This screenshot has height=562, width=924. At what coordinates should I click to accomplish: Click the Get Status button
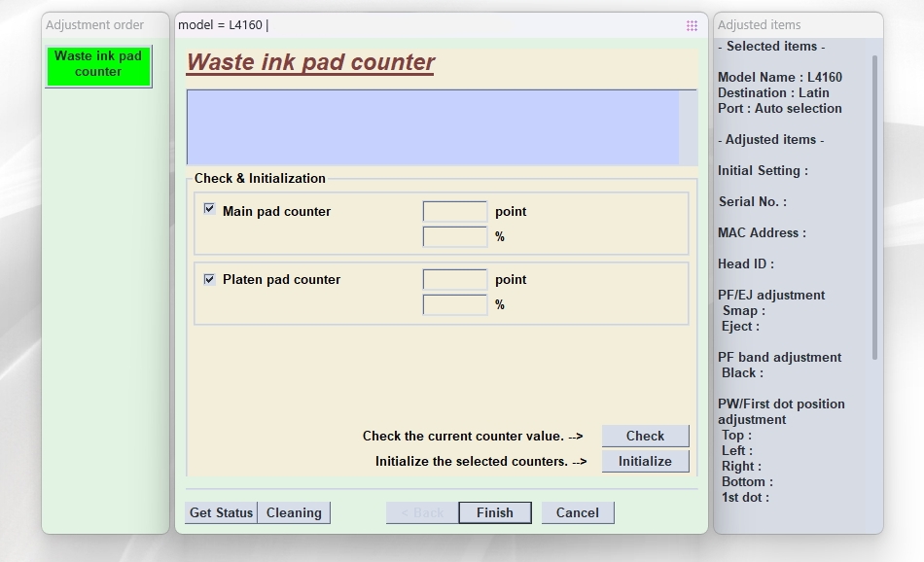221,512
